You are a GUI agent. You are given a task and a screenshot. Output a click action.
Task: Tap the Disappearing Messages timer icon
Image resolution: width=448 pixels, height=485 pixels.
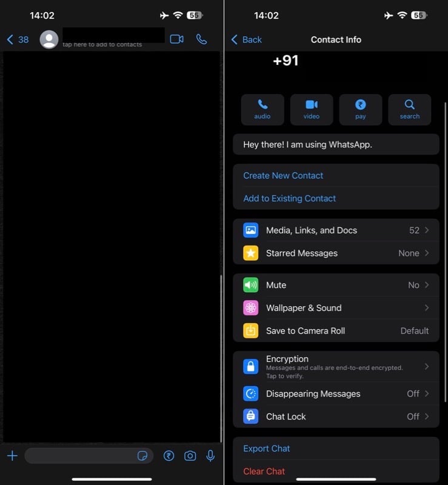click(250, 393)
